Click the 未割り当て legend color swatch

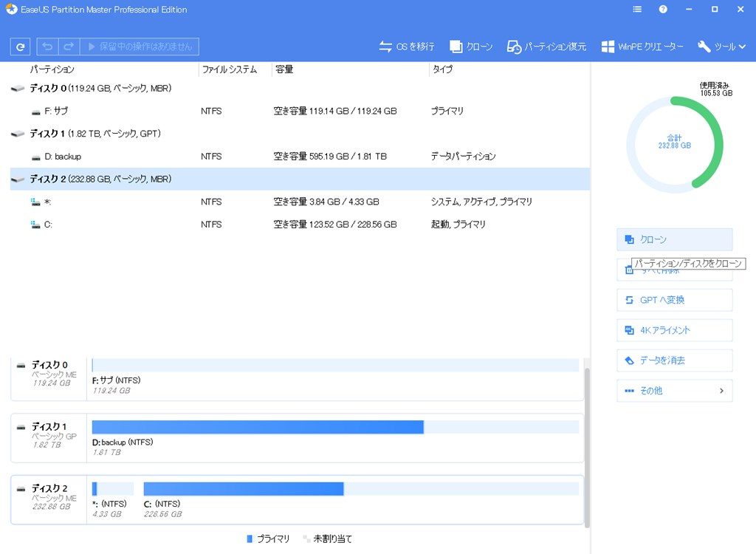tap(306, 538)
